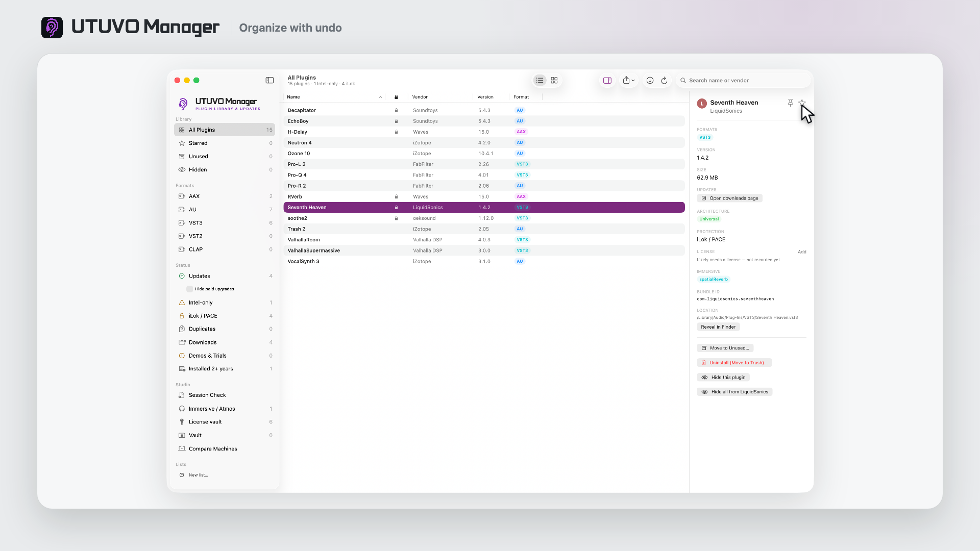
Task: Filter by AAX format
Action: coord(225,196)
